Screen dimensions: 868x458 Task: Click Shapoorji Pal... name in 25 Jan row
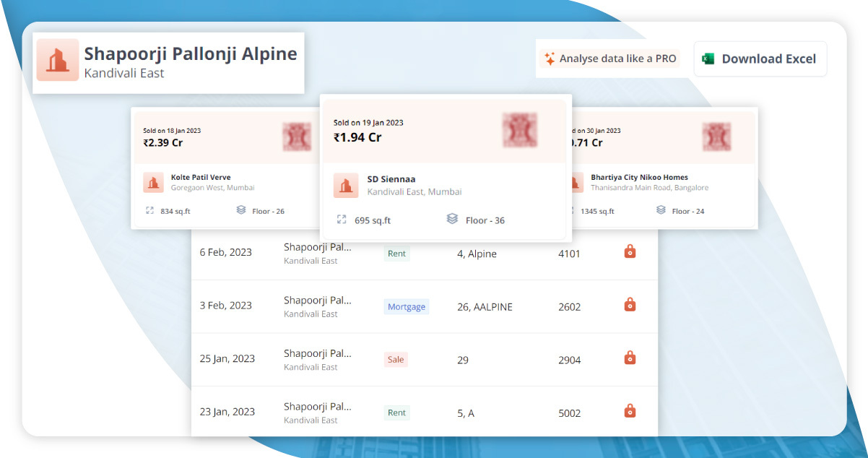pos(318,353)
